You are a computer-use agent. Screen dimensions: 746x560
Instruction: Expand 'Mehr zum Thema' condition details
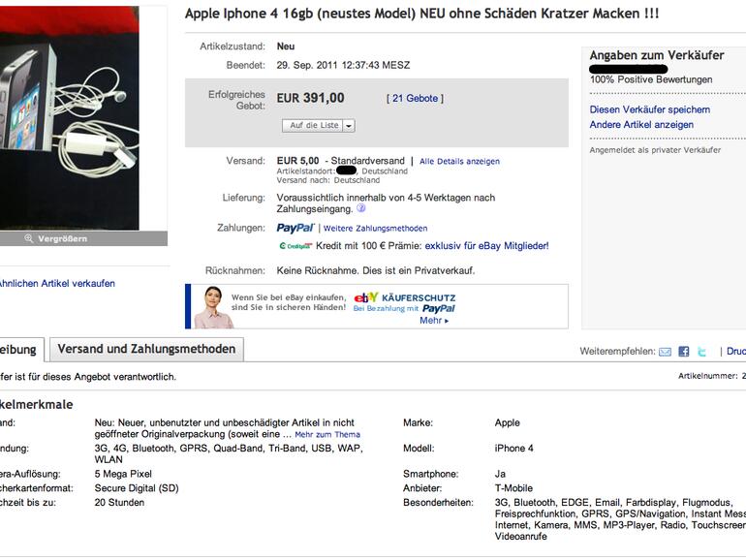[326, 435]
